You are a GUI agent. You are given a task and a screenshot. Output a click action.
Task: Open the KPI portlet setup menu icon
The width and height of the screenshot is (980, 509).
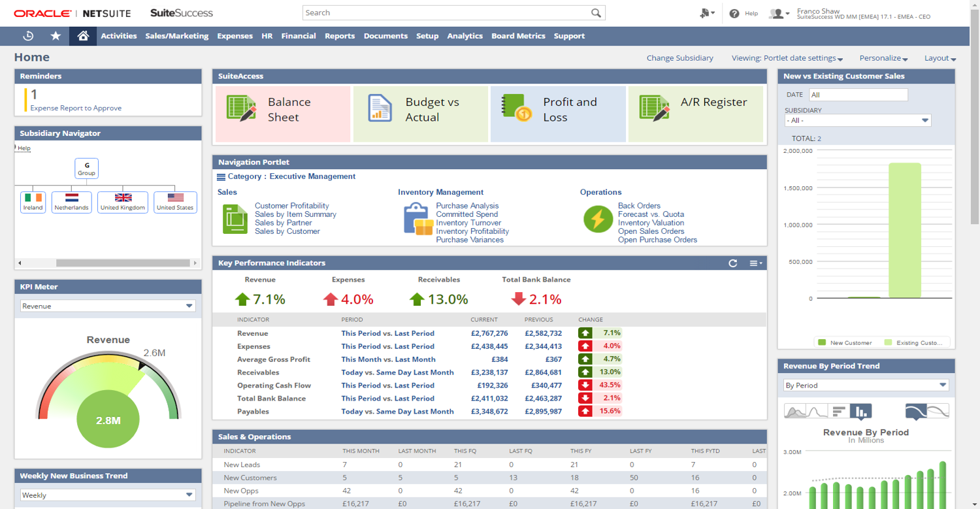[x=755, y=263]
